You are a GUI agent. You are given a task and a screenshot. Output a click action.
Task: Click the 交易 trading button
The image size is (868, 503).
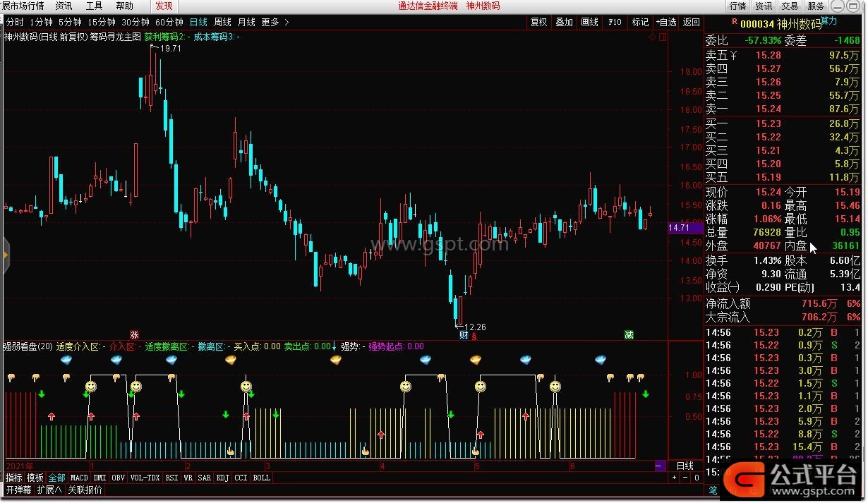click(790, 6)
